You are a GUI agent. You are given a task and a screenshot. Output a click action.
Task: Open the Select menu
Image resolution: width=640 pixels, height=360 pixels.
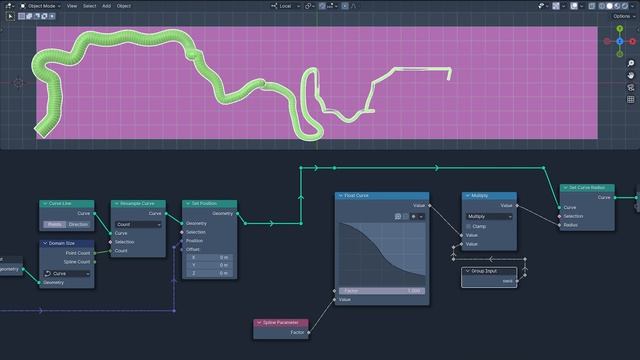89,6
